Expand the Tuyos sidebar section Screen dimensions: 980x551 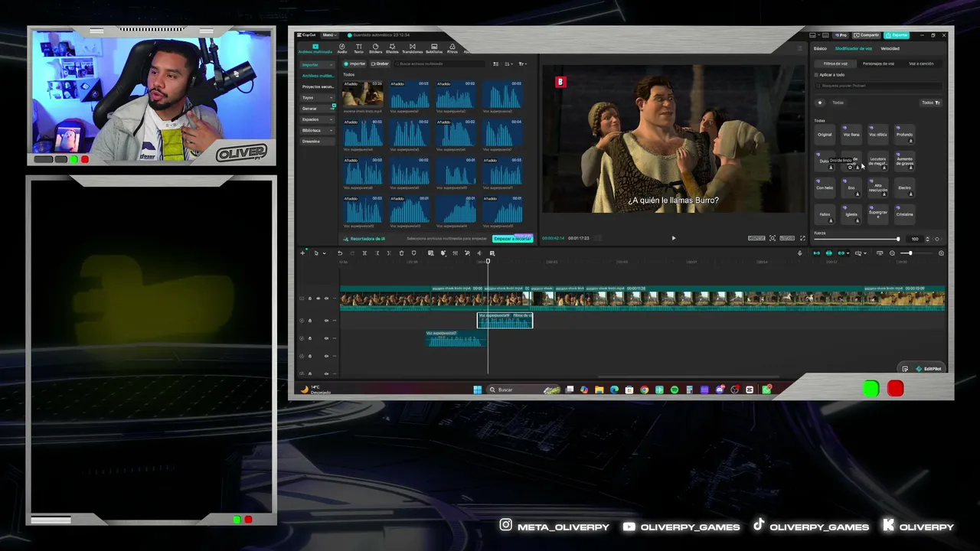(317, 97)
